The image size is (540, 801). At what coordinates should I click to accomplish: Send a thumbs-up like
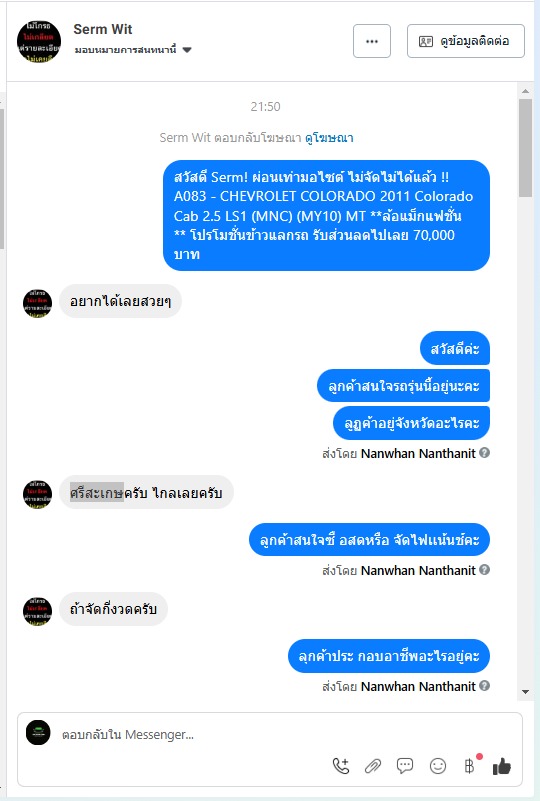coord(502,766)
